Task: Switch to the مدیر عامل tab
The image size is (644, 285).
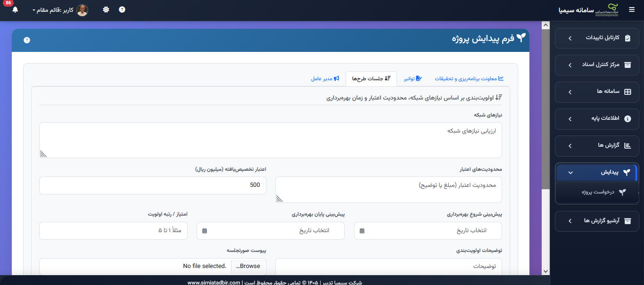Action: tap(325, 79)
